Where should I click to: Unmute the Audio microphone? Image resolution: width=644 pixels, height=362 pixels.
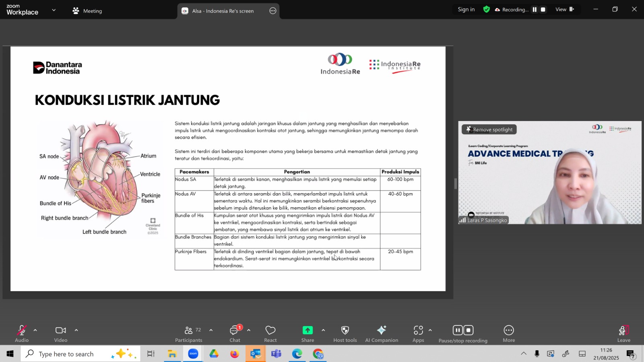point(22,331)
